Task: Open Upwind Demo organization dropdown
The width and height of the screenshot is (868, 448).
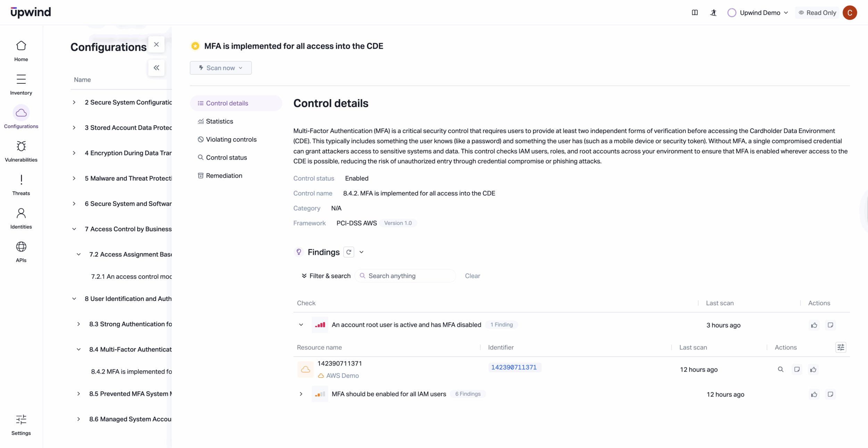Action: (760, 13)
